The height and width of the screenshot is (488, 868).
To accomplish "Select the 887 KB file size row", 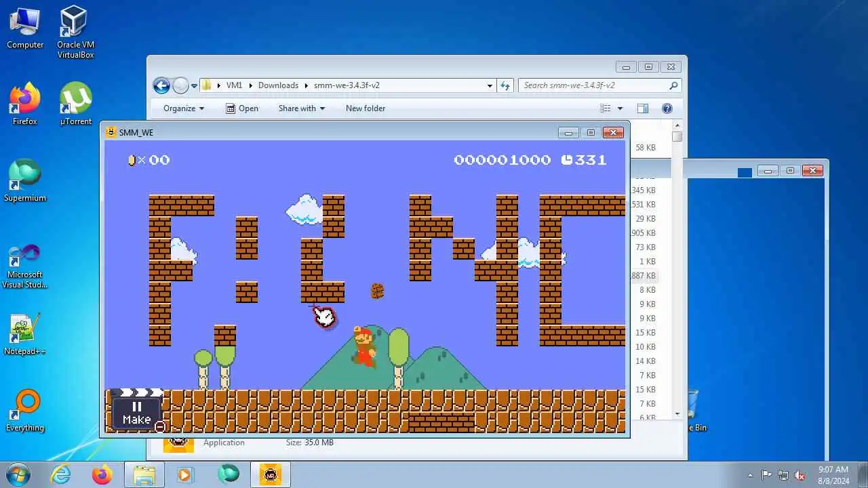I will [x=644, y=276].
